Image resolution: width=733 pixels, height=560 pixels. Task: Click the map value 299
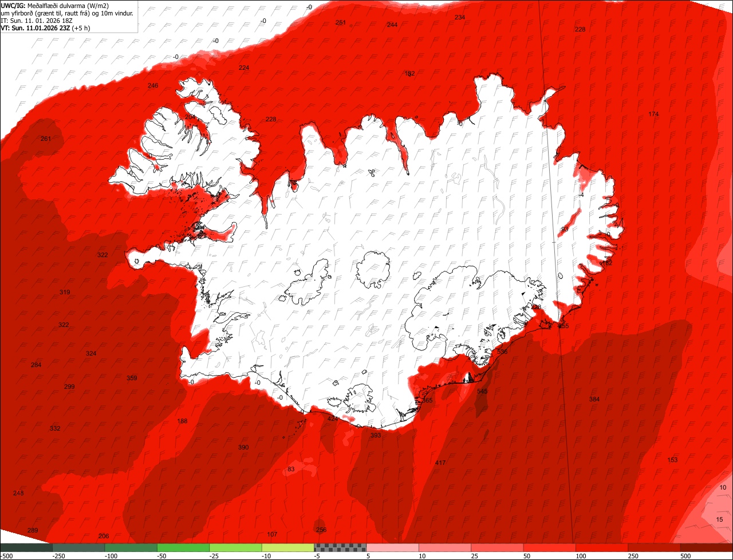coord(69,387)
